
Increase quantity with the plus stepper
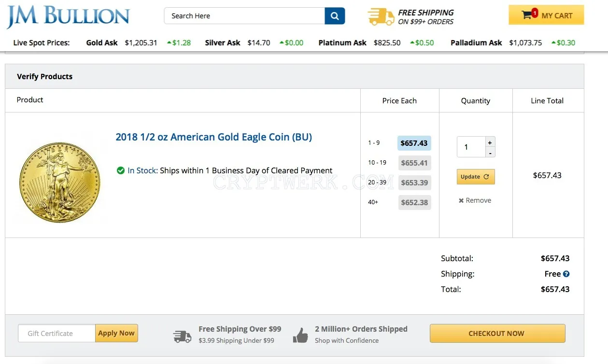[x=490, y=142]
